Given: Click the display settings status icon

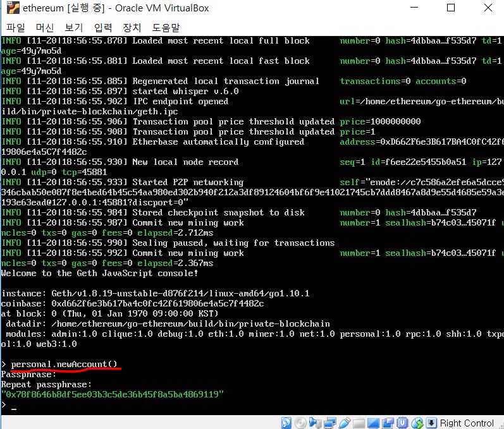Looking at the screenshot, I should tap(373, 423).
